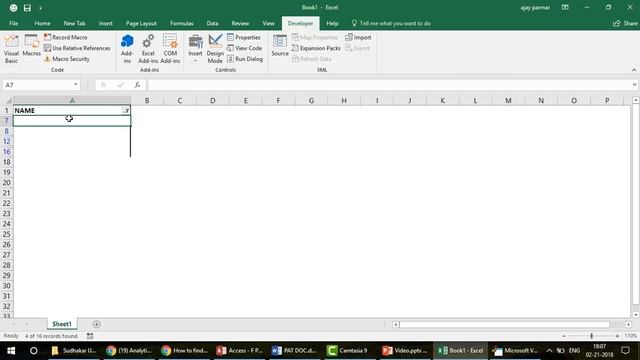This screenshot has width=640, height=360.
Task: Click the macro recording status bar icon
Action: [90, 336]
